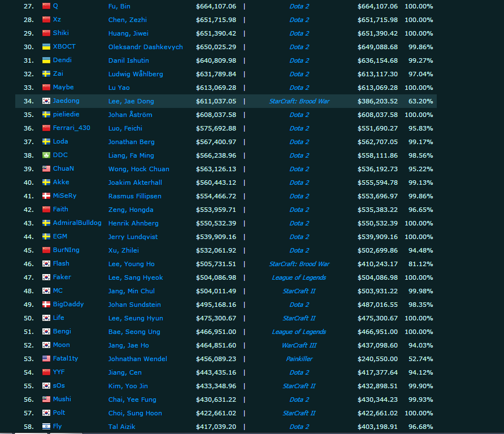Open player name link Ludwig Wåhlberg
This screenshot has height=434, width=504.
click(136, 74)
